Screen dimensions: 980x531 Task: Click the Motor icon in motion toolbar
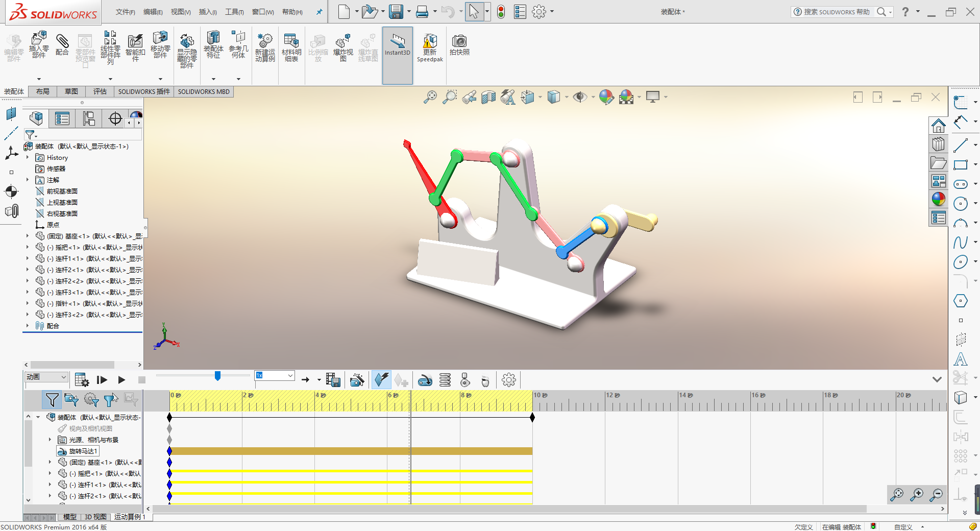[x=425, y=380]
